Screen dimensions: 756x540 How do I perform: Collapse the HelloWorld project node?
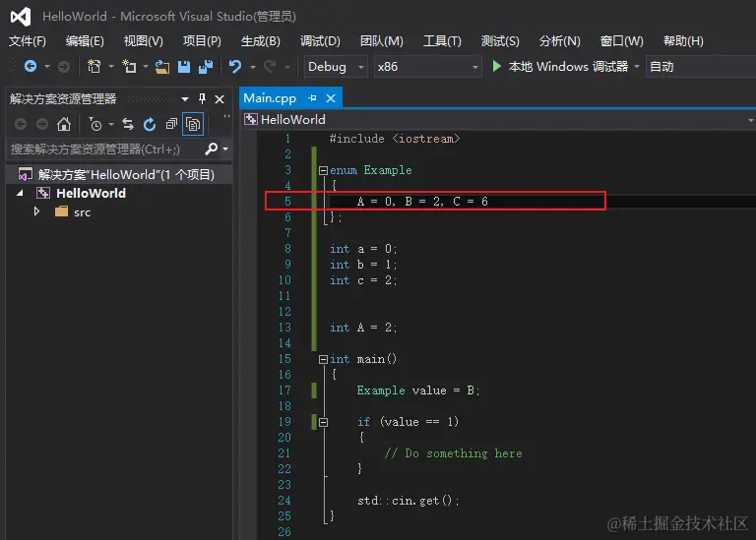tap(20, 193)
